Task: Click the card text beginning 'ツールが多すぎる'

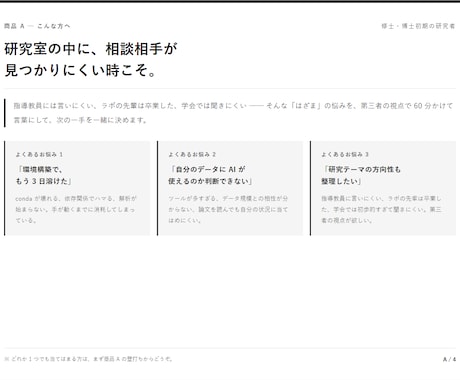Action: tap(228, 209)
